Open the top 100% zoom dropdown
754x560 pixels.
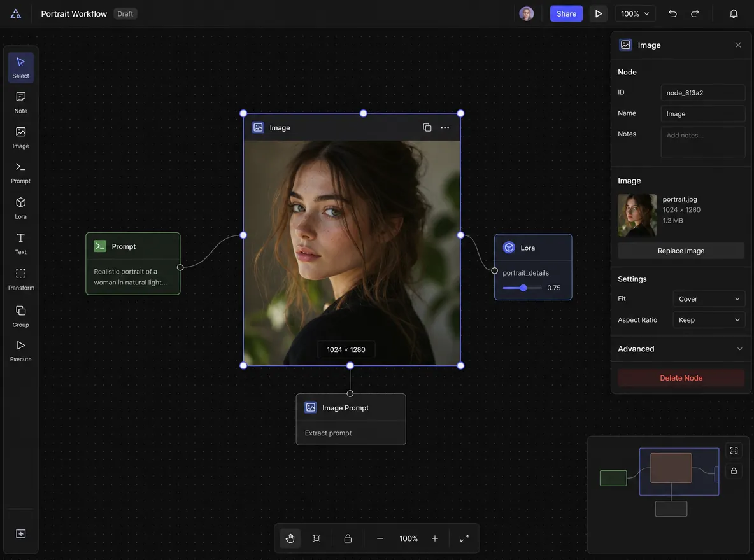pos(635,13)
